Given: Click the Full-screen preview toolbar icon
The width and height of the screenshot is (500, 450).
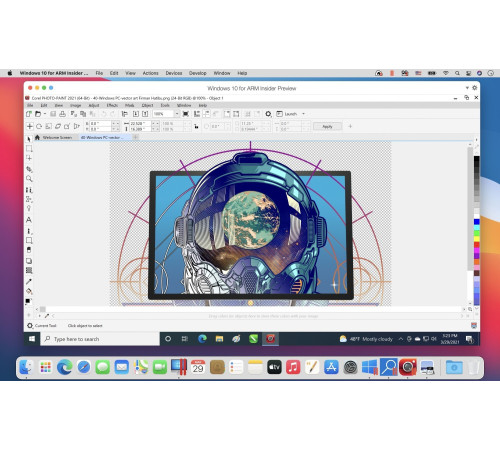Looking at the screenshot, I should [x=186, y=114].
